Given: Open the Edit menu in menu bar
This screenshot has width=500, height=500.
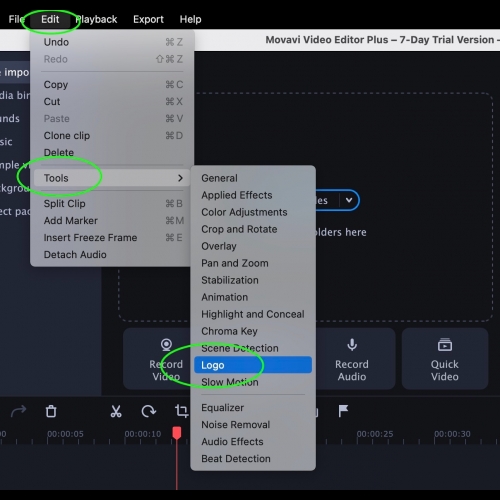Looking at the screenshot, I should click(x=50, y=19).
